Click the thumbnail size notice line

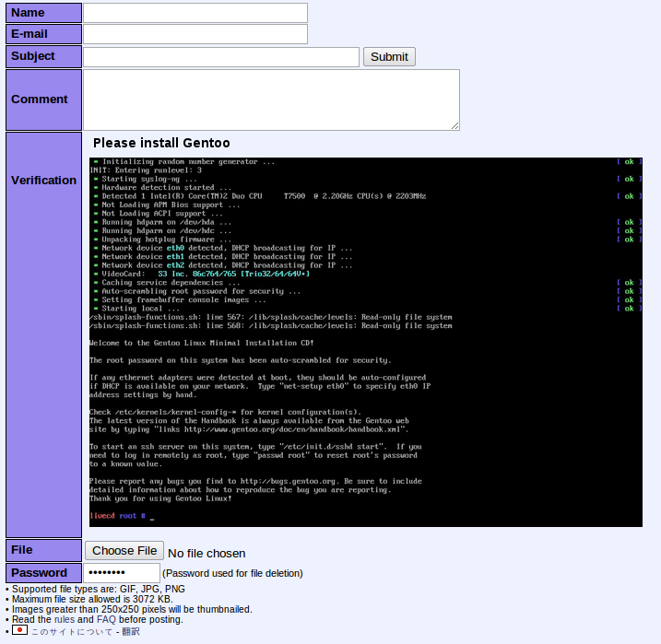[132, 610]
